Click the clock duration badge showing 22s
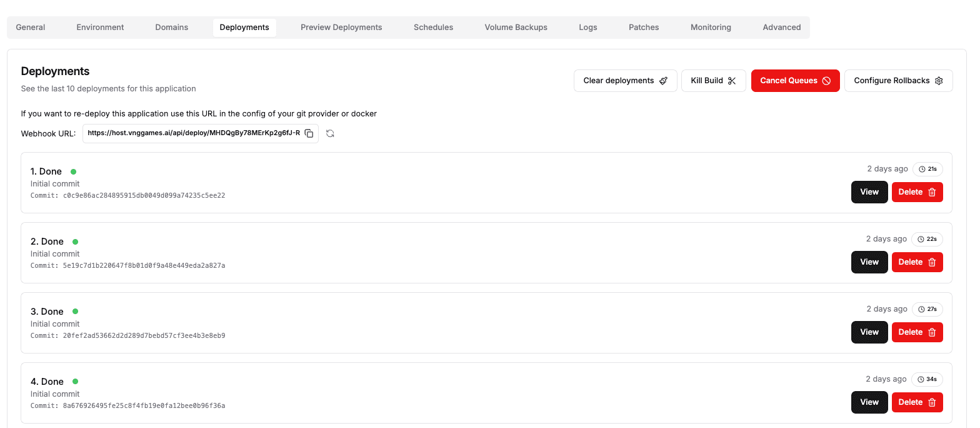 [x=927, y=239]
